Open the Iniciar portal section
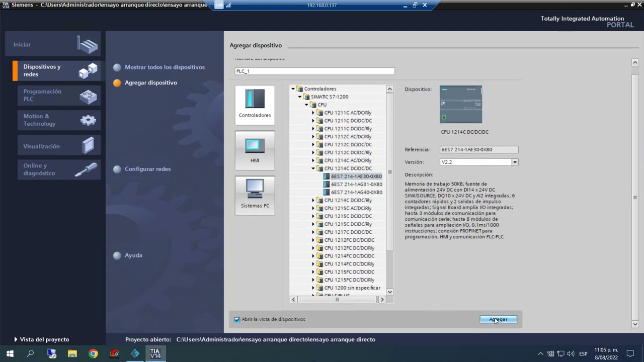The image size is (644, 362). pyautogui.click(x=53, y=44)
